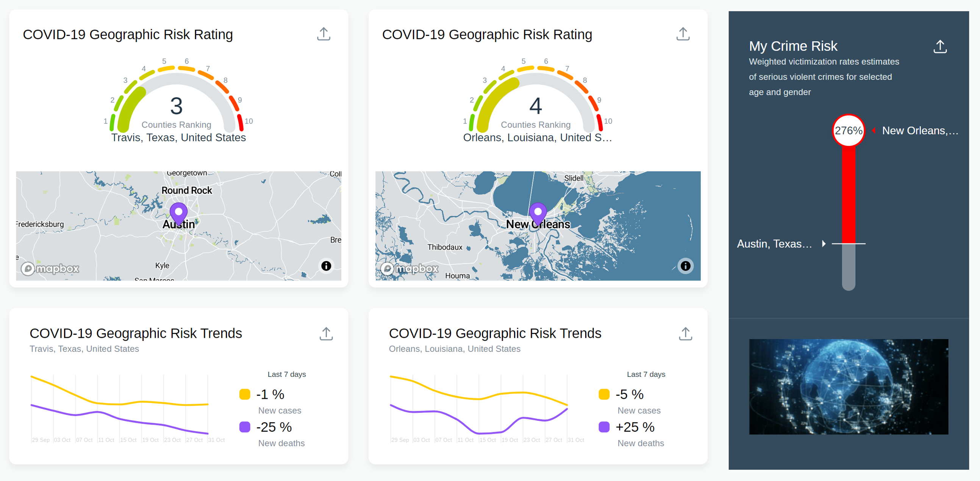Open the map info icon on the Austin map
This screenshot has height=481, width=980.
pyautogui.click(x=326, y=266)
